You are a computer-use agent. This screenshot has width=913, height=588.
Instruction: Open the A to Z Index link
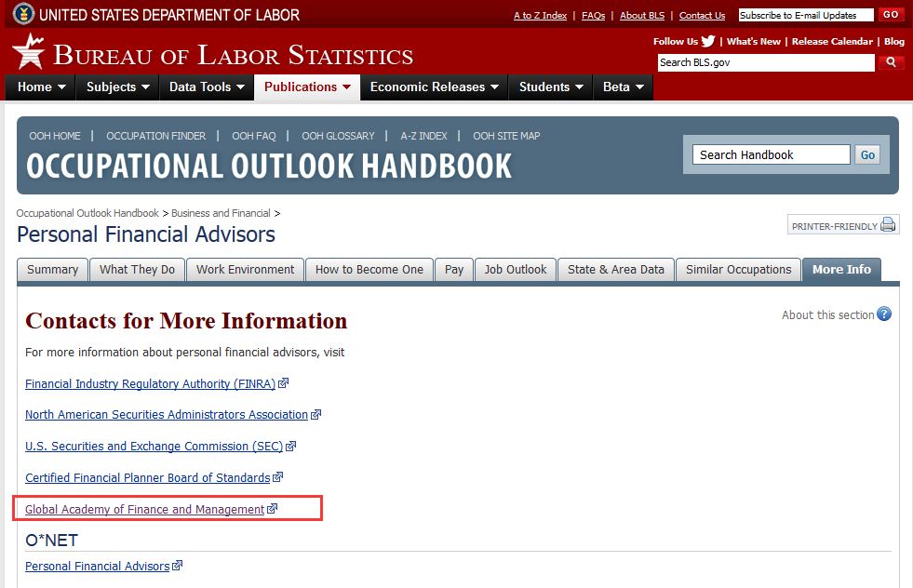(x=541, y=16)
